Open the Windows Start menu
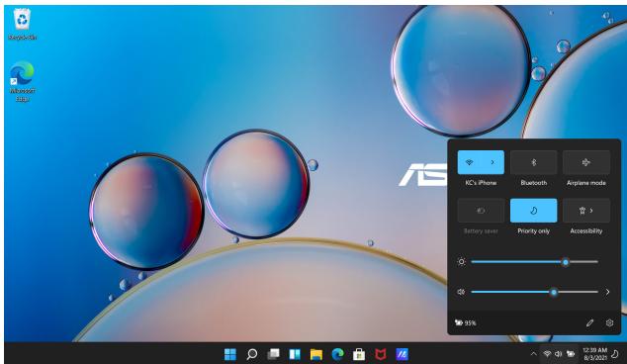Screen dimensions: 627x364 [x=230, y=354]
